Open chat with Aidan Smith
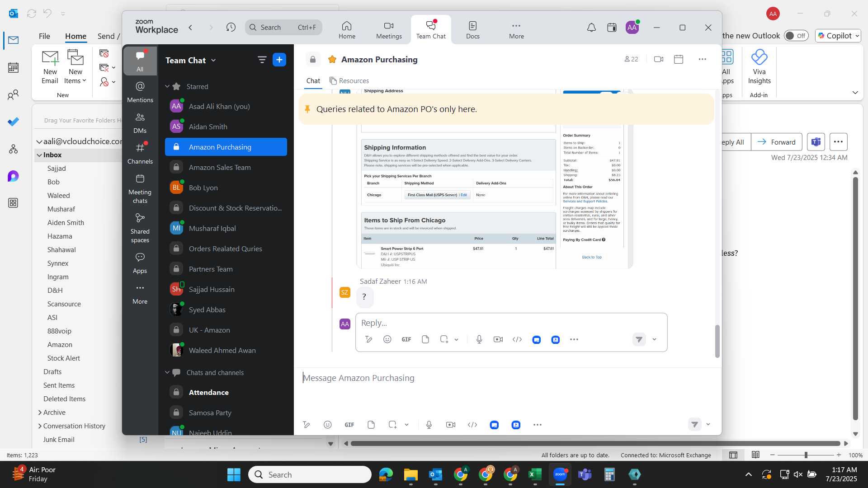The image size is (868, 488). click(226, 127)
